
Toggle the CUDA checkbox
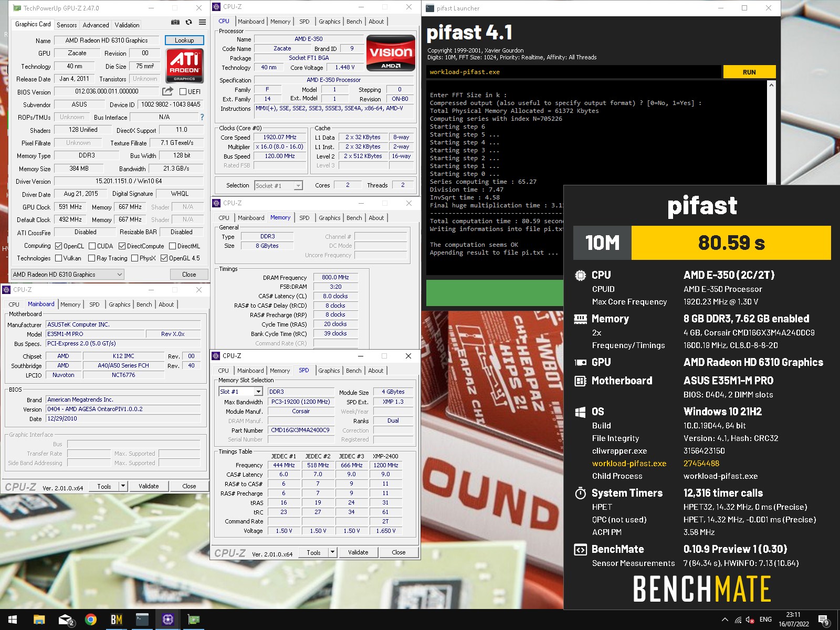click(x=92, y=246)
